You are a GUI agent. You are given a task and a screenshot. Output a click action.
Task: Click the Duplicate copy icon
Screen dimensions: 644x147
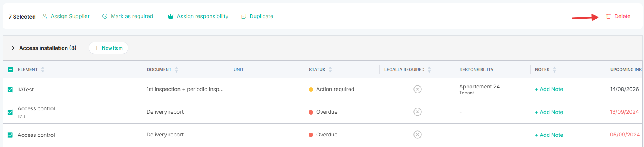point(244,16)
